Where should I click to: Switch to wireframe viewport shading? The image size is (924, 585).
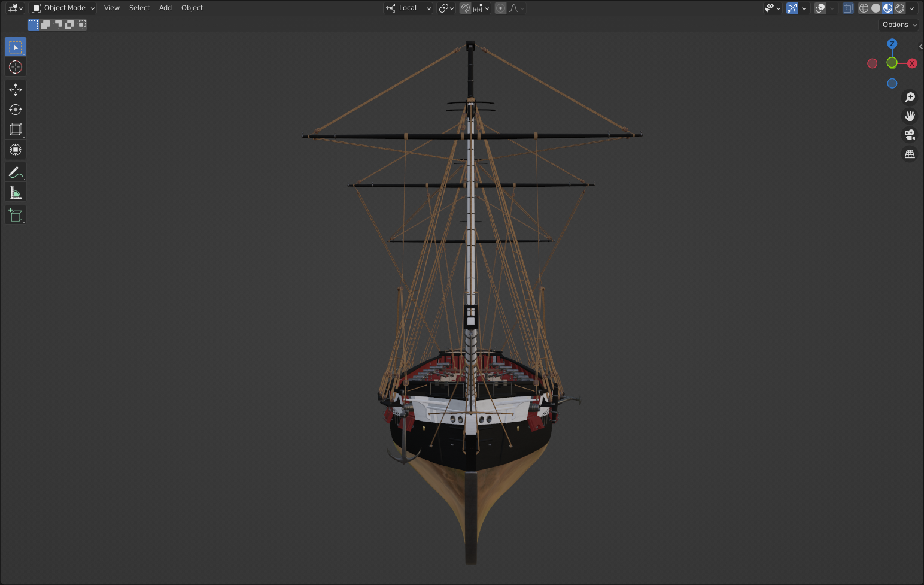(x=864, y=8)
